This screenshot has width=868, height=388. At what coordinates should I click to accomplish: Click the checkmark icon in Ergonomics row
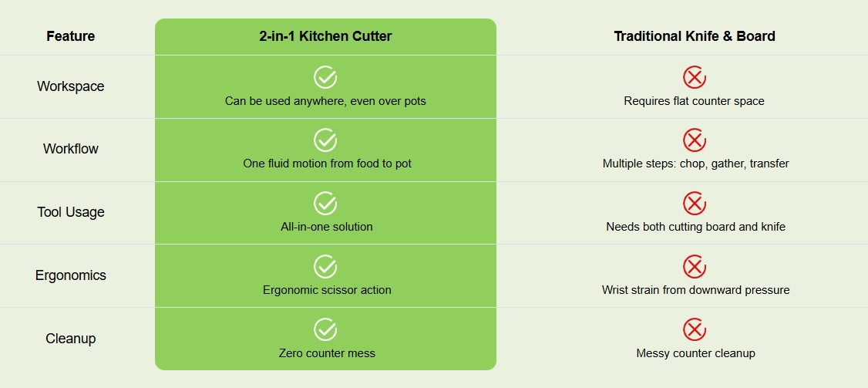pos(325,267)
